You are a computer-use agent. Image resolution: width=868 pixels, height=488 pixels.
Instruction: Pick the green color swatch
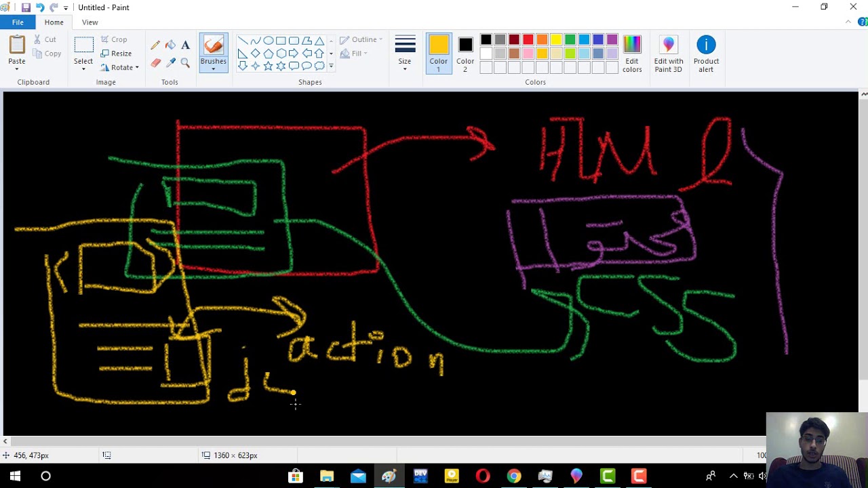point(570,40)
